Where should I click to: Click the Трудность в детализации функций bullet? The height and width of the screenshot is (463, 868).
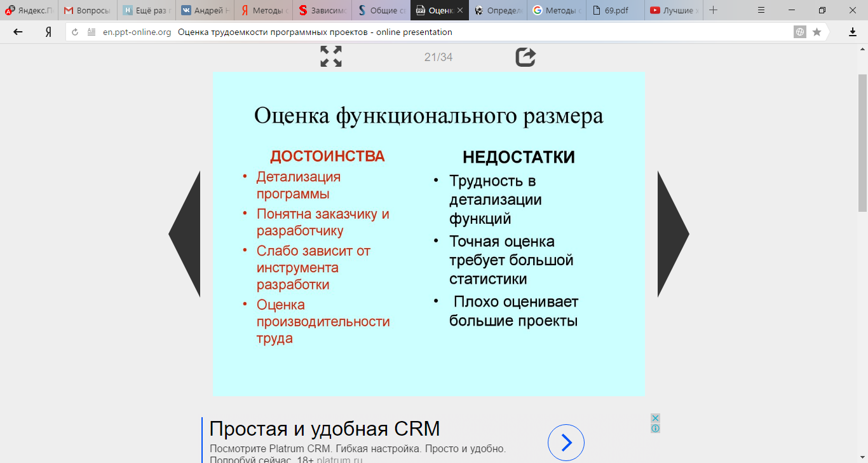point(496,200)
